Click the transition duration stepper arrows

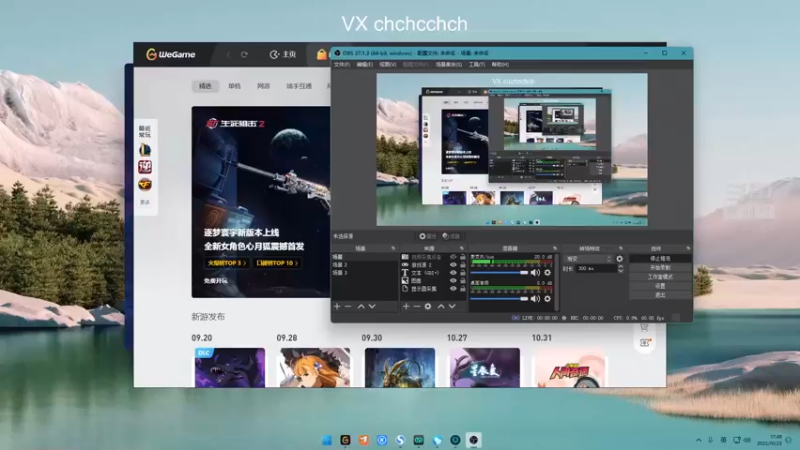[620, 268]
